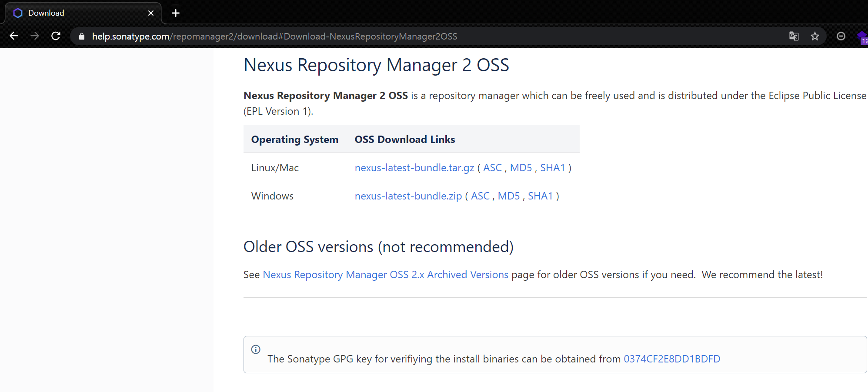This screenshot has height=392, width=868.
Task: Download nexus-latest-bundle.tar.gz
Action: [414, 168]
